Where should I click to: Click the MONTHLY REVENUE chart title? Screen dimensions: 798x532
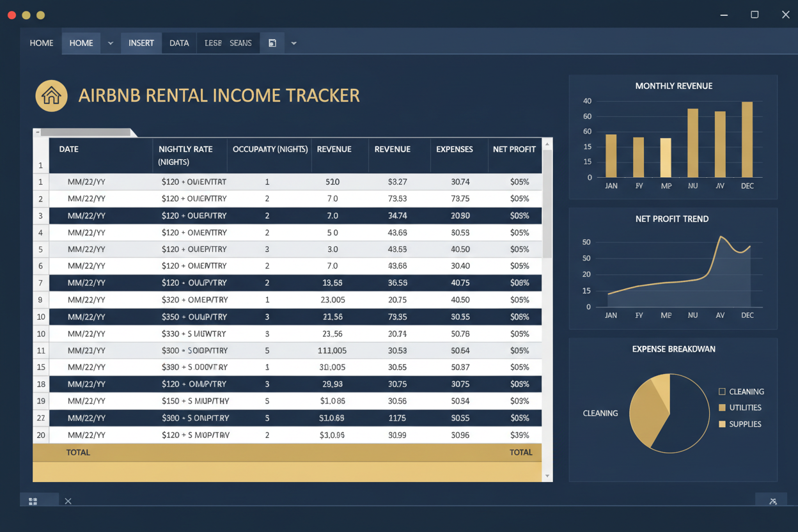[673, 86]
